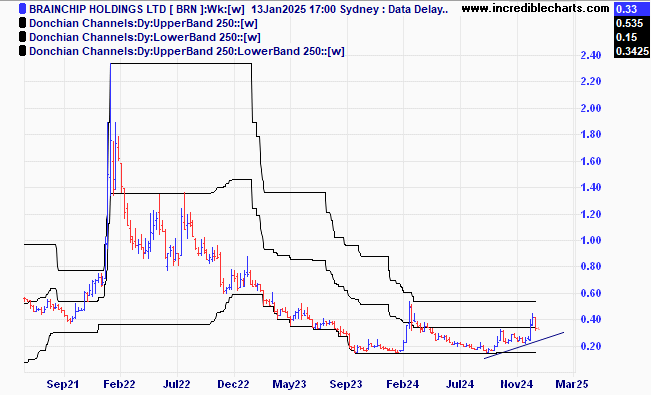This screenshot has height=395, width=651.
Task: Click the 1.00 price axis label
Action: point(591,240)
